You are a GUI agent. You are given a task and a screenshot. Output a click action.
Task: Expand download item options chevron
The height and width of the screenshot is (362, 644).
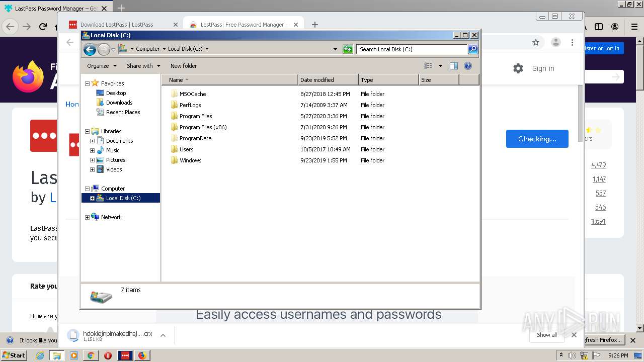point(163,335)
